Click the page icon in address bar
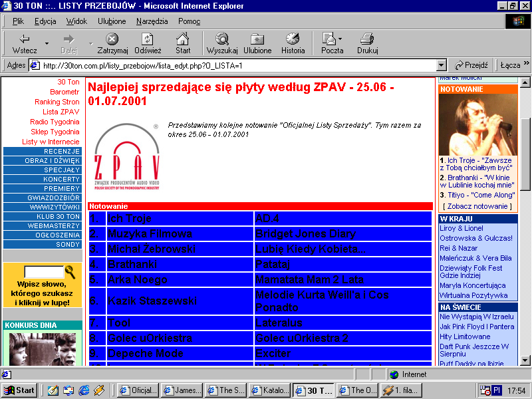The width and height of the screenshot is (532, 399). [x=35, y=65]
